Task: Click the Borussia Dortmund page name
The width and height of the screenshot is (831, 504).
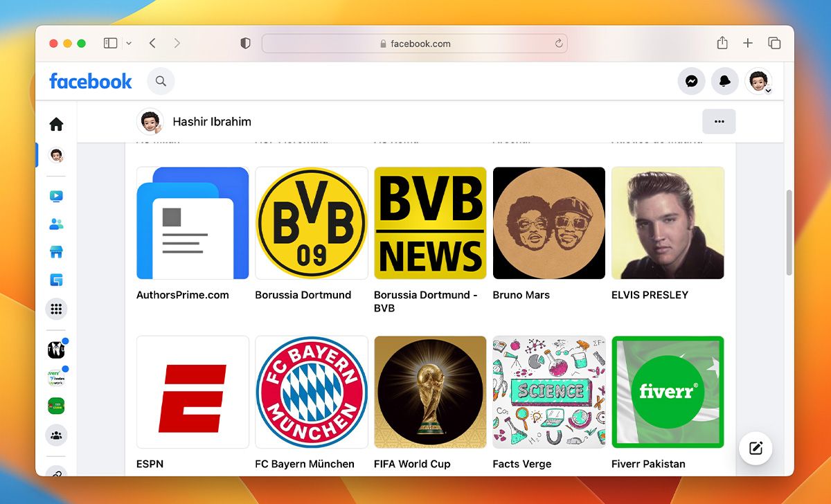Action: point(303,295)
